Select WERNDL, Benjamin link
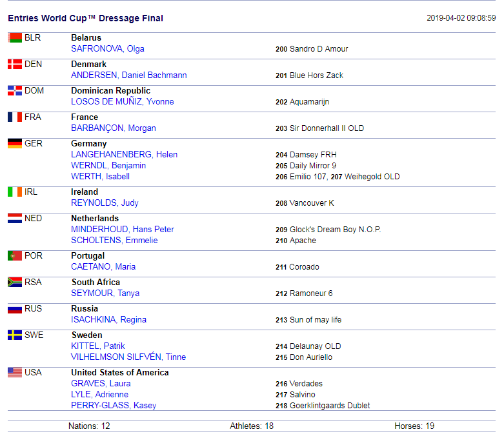This screenshot has width=504, height=436. 108,166
